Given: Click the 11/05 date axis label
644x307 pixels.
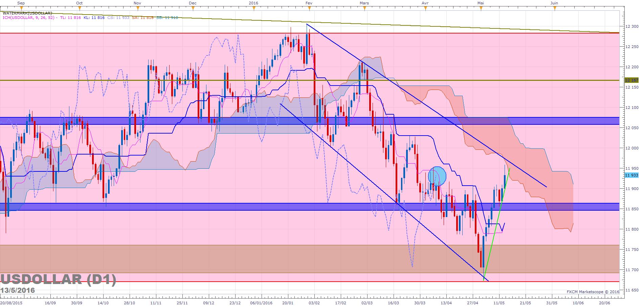Looking at the screenshot, I should (x=499, y=303).
